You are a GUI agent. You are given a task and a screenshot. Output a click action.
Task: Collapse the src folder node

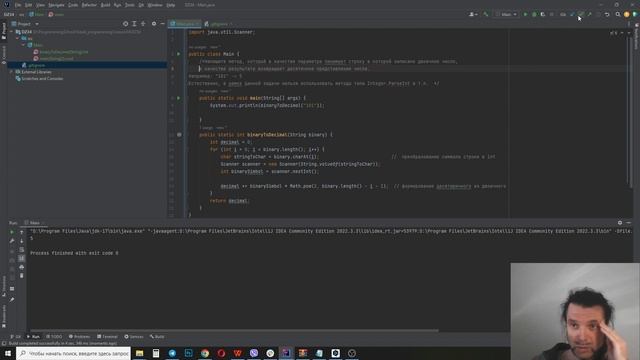(x=17, y=38)
